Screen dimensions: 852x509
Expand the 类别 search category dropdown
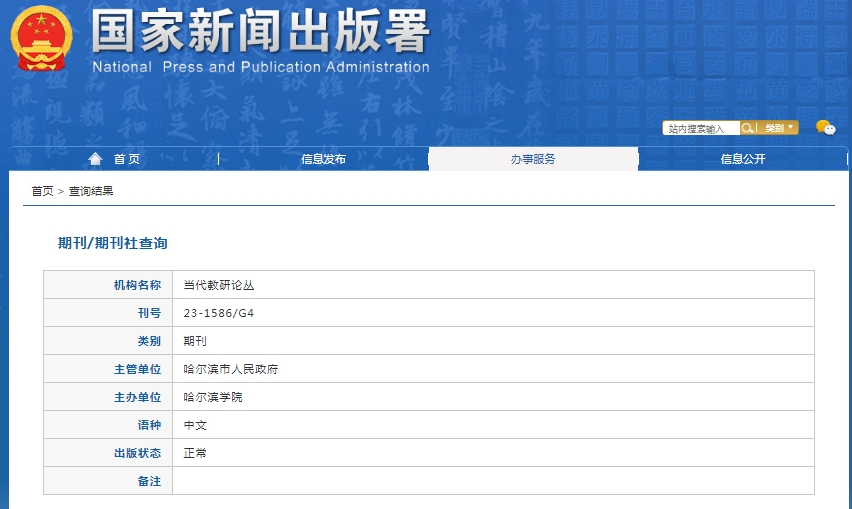tap(779, 128)
